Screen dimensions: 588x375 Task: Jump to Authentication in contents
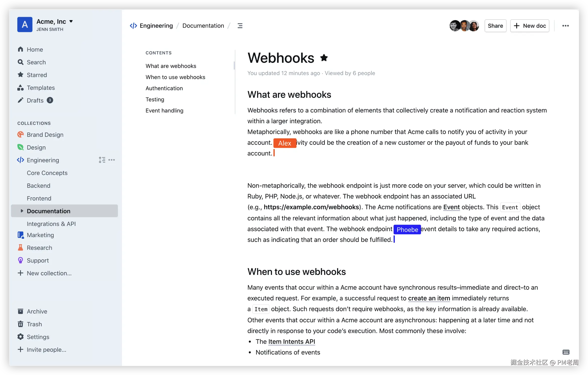(164, 88)
